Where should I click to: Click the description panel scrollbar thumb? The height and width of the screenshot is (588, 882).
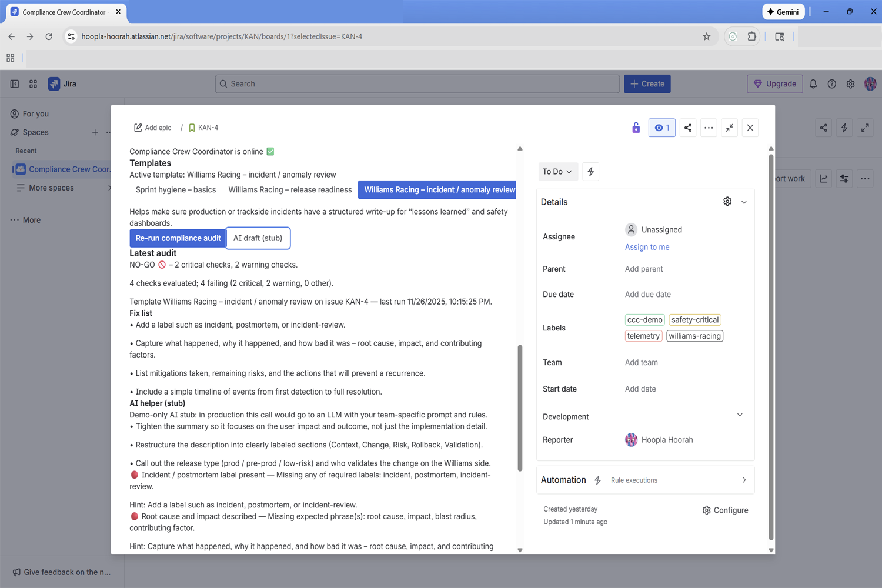click(520, 408)
